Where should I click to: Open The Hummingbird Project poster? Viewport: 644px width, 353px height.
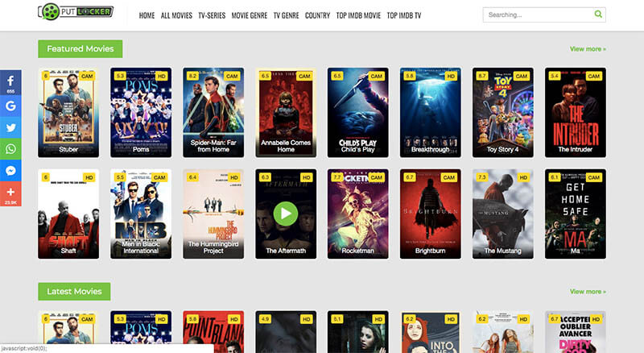213,214
